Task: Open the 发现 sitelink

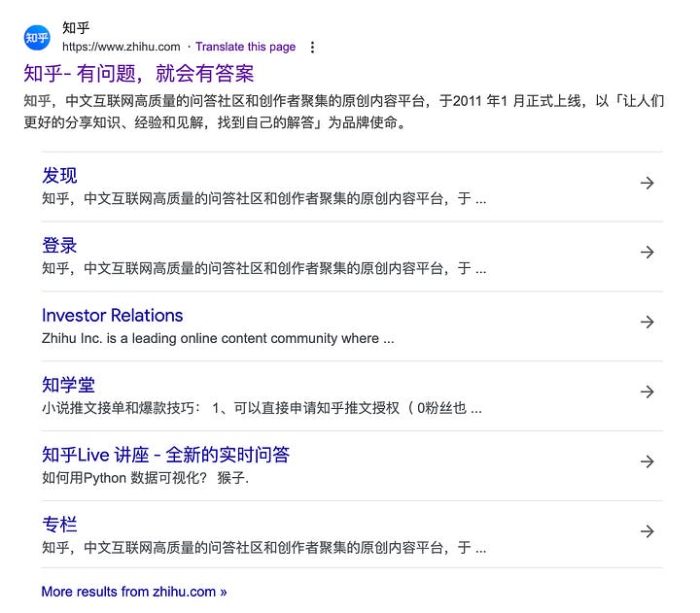Action: click(59, 175)
